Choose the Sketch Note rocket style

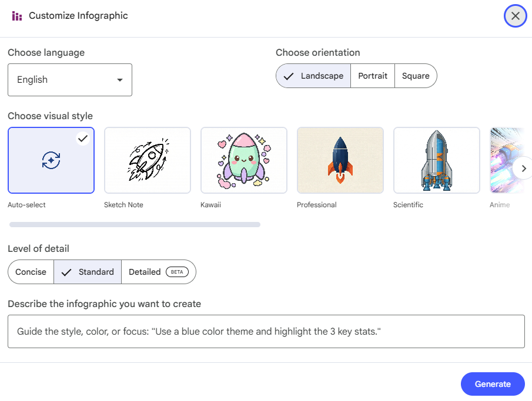[147, 160]
